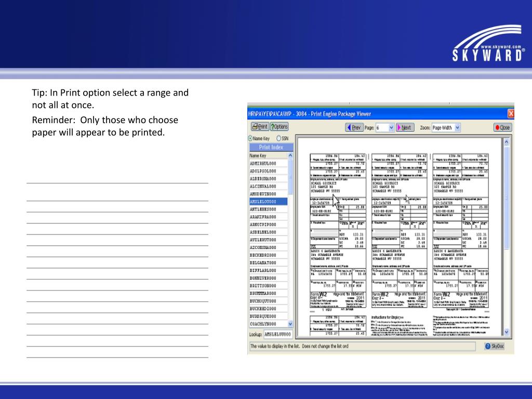This screenshot has height=399, width=532.
Task: Select BONNIVER000 in the name list
Action: tap(269, 278)
